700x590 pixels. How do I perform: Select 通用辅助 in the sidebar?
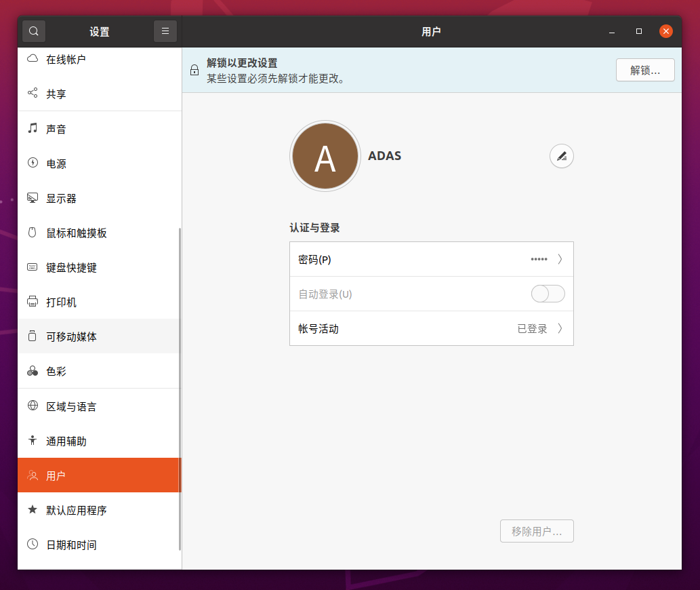100,441
